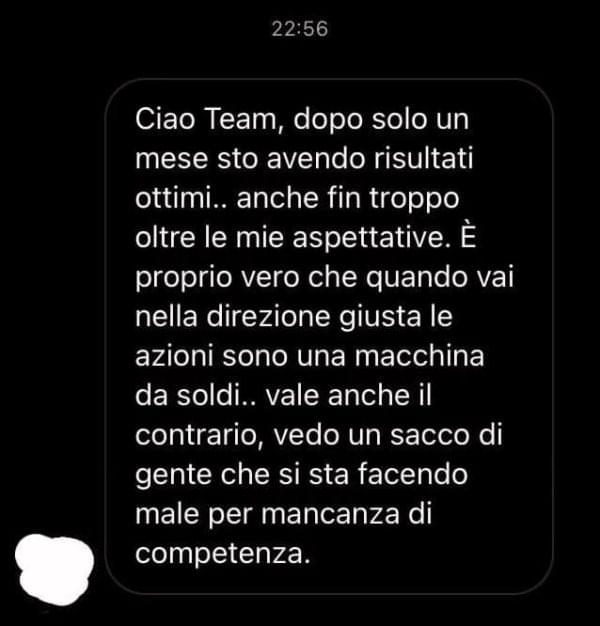The width and height of the screenshot is (600, 626).
Task: Click the words 'Ciao Team' in message
Action: tap(206, 119)
